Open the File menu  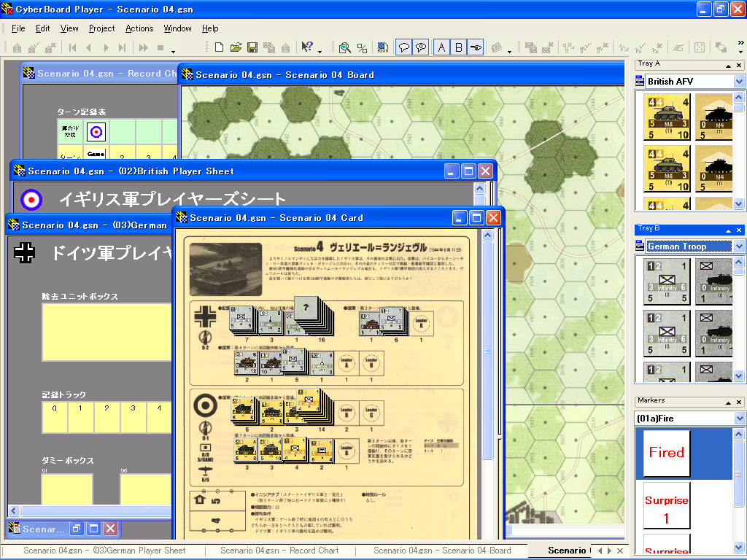pos(18,28)
